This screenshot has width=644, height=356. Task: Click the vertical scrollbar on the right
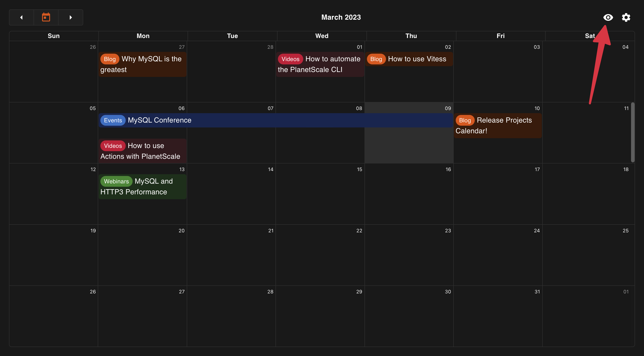tap(633, 133)
